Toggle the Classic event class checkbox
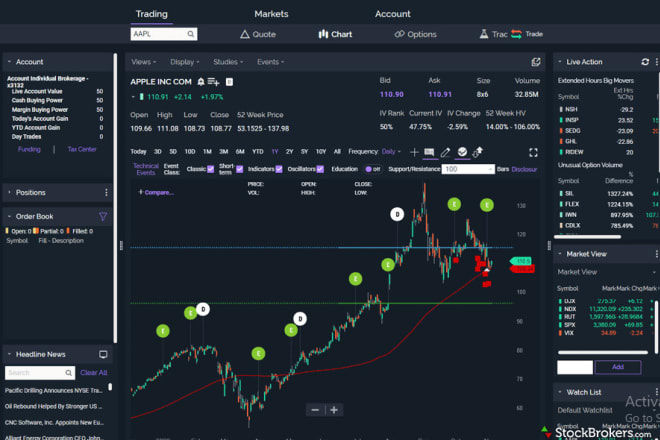660x440 pixels. pos(210,169)
